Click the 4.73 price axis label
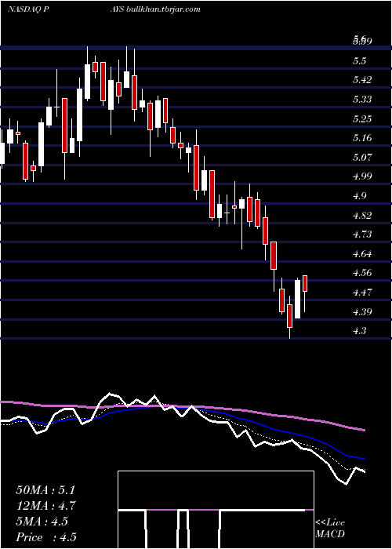Screen dimensions: 392x549 coord(362,235)
